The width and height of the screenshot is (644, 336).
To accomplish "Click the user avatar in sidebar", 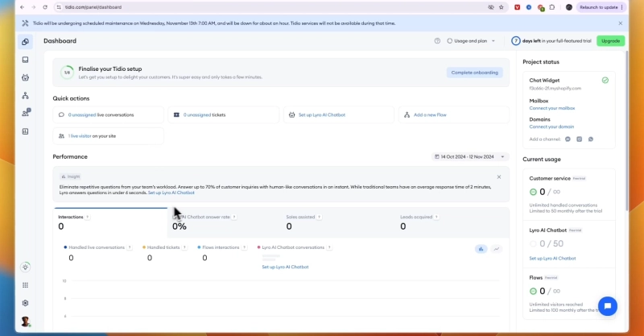I will click(x=26, y=321).
